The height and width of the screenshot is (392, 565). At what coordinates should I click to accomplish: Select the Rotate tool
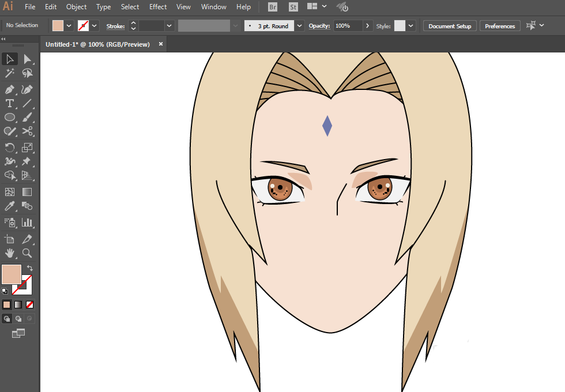pos(10,148)
